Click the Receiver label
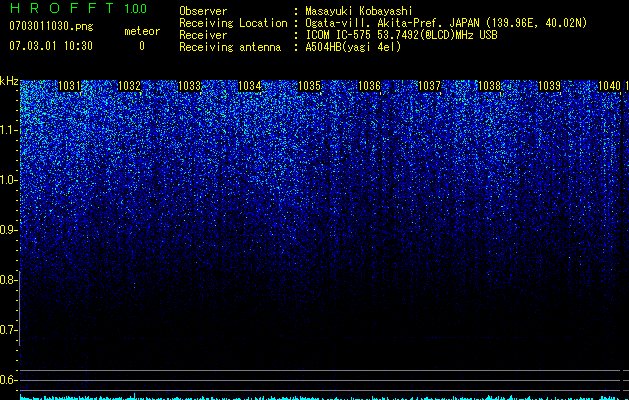This screenshot has height=400, width=629. [x=203, y=35]
